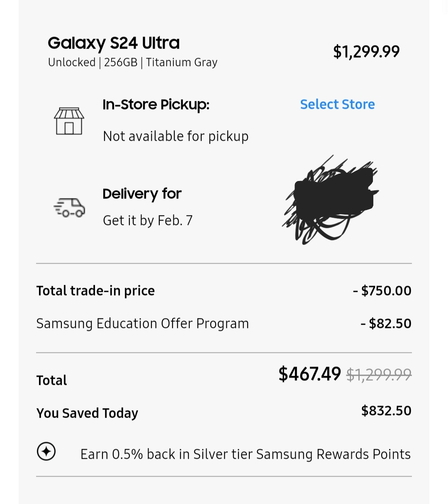448x504 pixels.
Task: Click the Get it by Feb. 7 text
Action: tap(148, 220)
